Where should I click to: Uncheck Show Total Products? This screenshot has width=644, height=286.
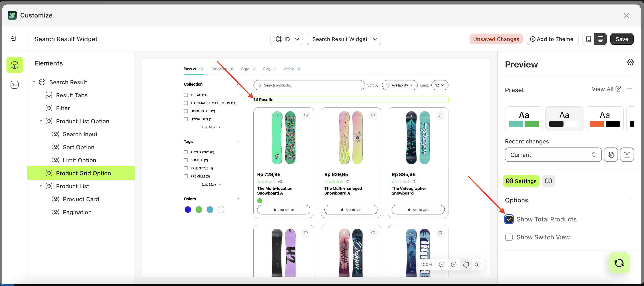coord(509,219)
